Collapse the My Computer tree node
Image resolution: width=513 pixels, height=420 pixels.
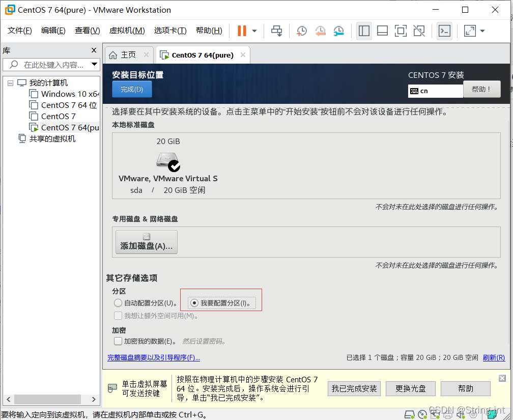tap(10, 83)
